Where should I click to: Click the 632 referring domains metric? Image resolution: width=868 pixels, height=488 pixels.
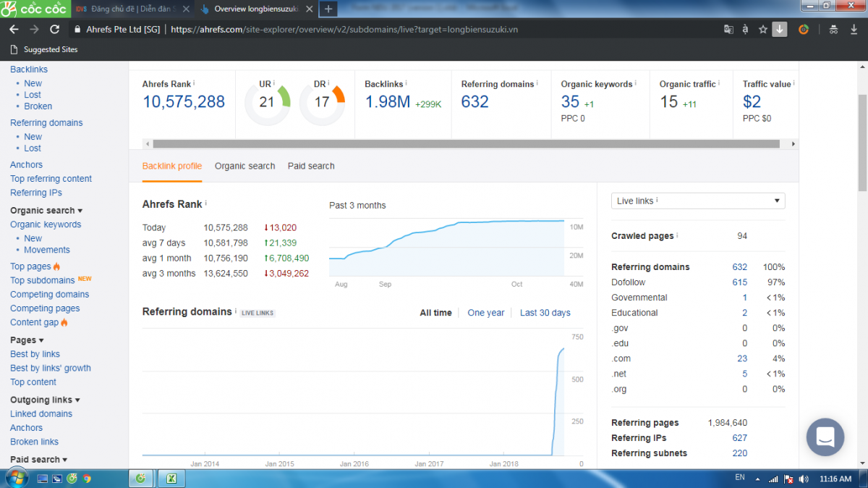point(475,102)
